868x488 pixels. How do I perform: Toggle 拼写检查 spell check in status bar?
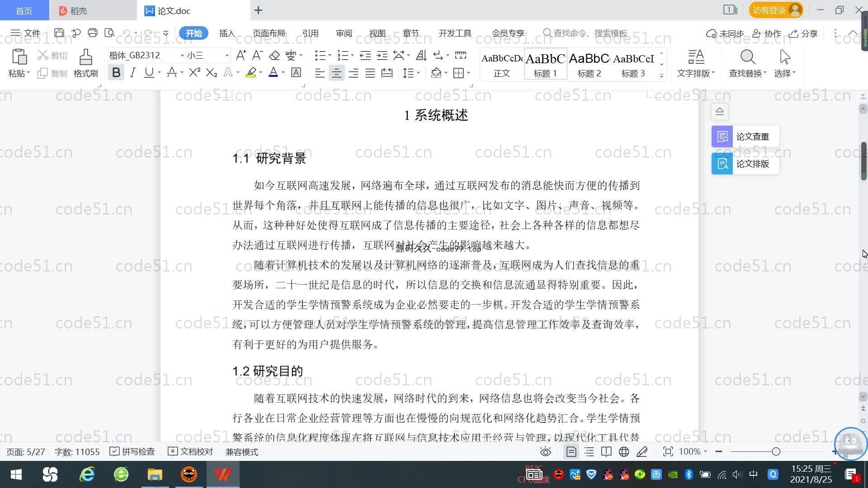[132, 451]
